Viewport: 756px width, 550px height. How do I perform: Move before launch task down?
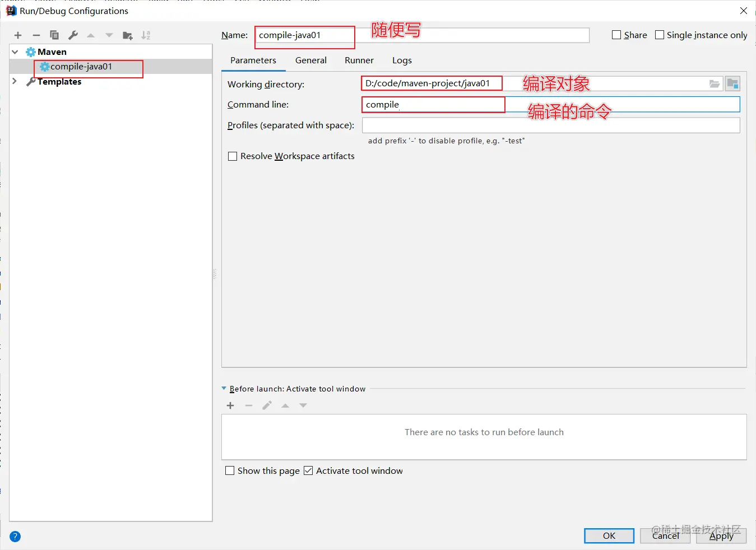(x=303, y=405)
